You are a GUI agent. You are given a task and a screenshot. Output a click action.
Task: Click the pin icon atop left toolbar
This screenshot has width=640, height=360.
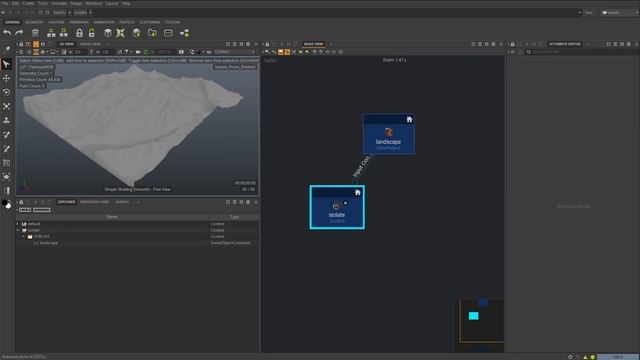tap(7, 49)
